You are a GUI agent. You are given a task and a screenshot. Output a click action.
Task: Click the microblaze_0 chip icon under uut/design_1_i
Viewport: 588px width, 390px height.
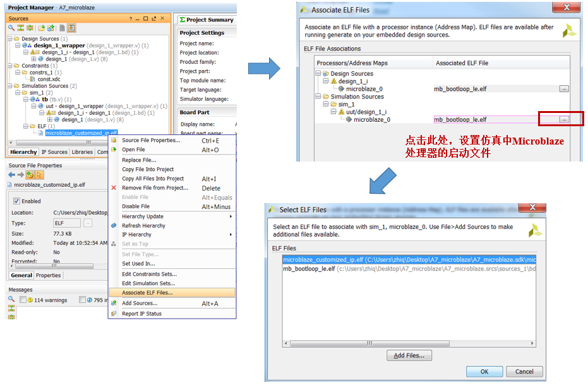[349, 119]
